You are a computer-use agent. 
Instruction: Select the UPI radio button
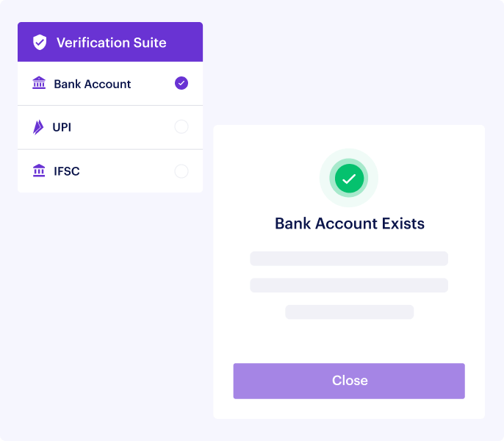click(181, 127)
